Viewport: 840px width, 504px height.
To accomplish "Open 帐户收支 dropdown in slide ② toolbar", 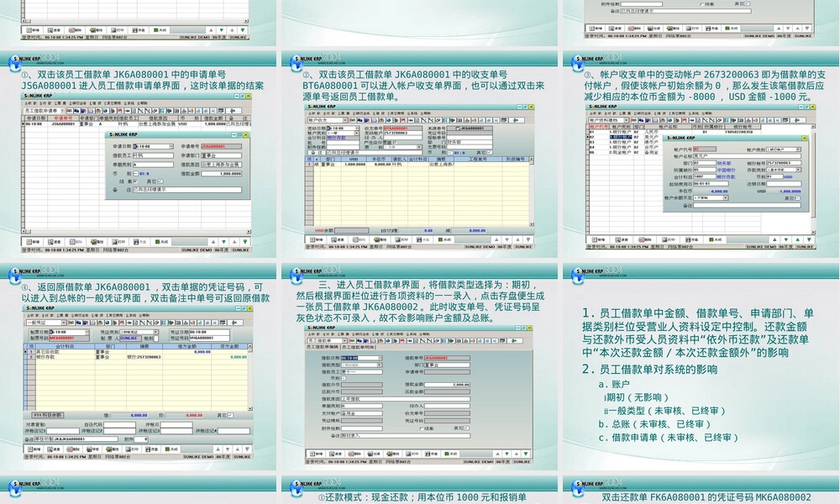I will [x=345, y=120].
